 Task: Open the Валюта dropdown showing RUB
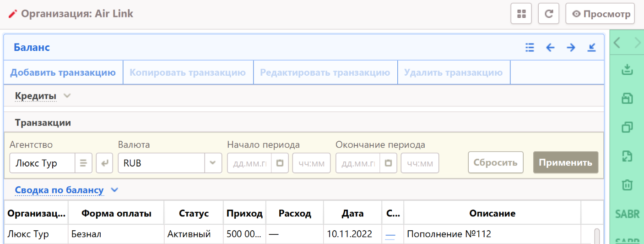212,163
